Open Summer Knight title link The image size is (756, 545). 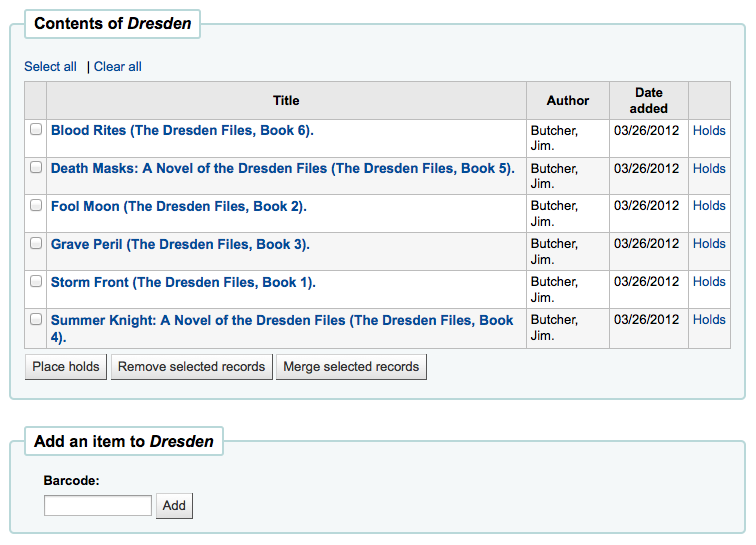click(282, 328)
